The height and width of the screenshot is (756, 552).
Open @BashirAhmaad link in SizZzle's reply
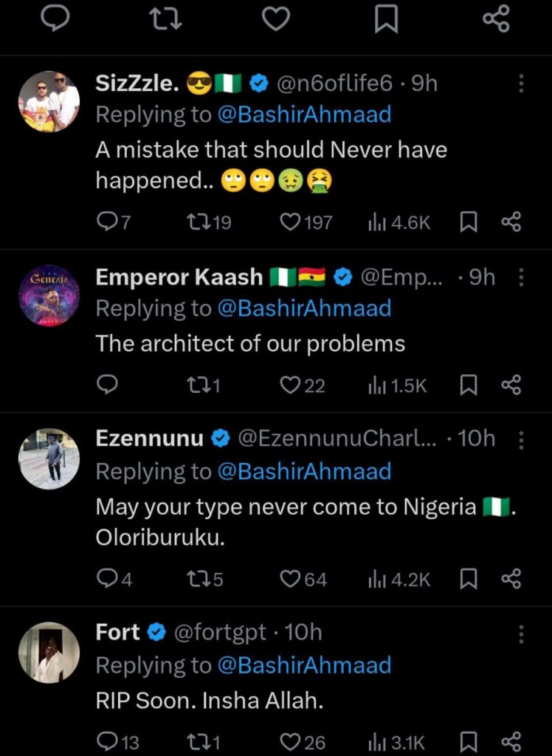click(304, 114)
